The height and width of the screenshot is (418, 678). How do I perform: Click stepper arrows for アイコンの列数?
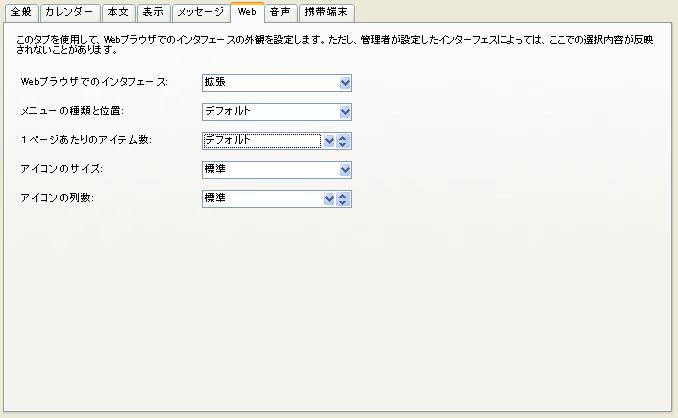pos(342,199)
